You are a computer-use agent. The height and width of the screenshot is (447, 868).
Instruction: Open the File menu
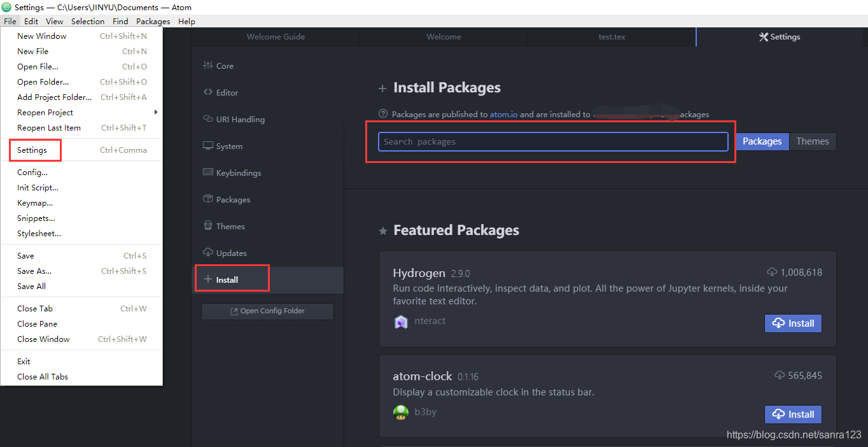pos(10,21)
